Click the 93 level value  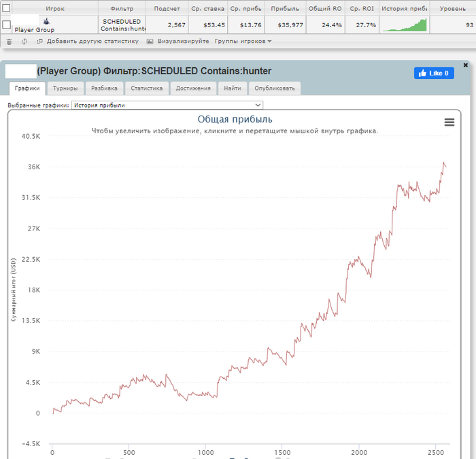470,25
